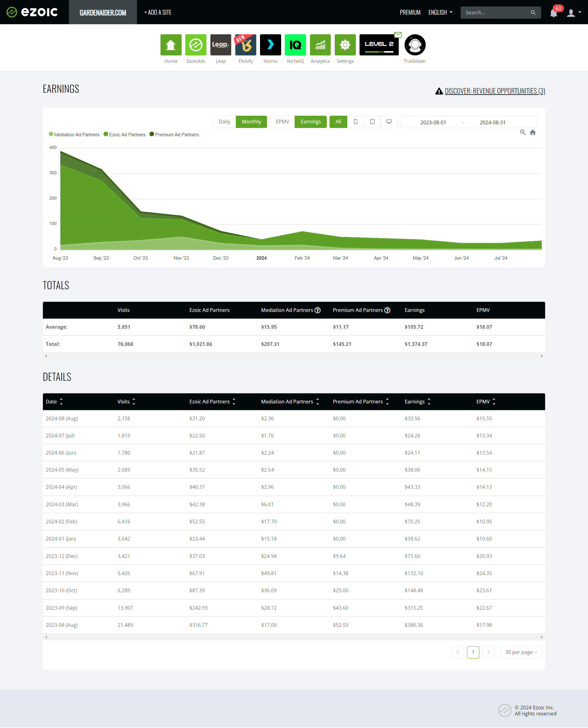Open the 30 per page dropdown
The image size is (588, 728).
[x=521, y=652]
